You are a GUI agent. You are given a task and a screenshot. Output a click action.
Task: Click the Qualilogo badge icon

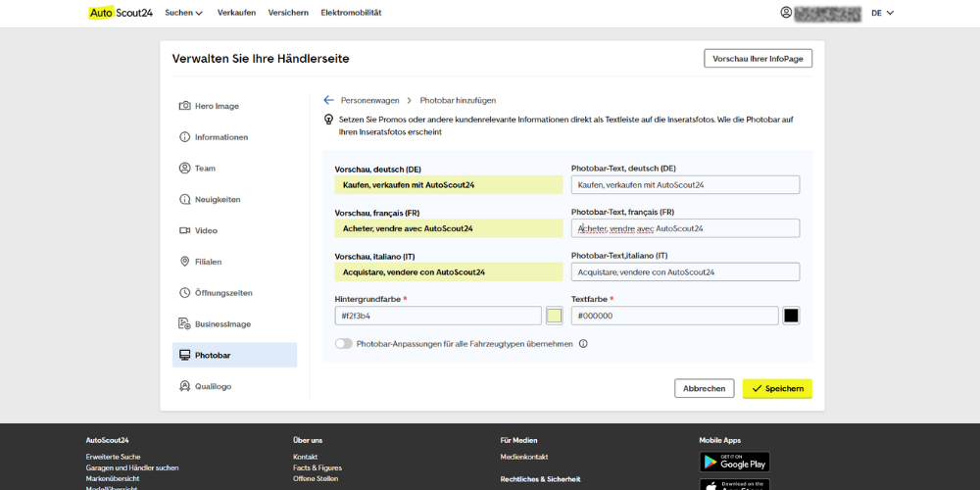[184, 386]
